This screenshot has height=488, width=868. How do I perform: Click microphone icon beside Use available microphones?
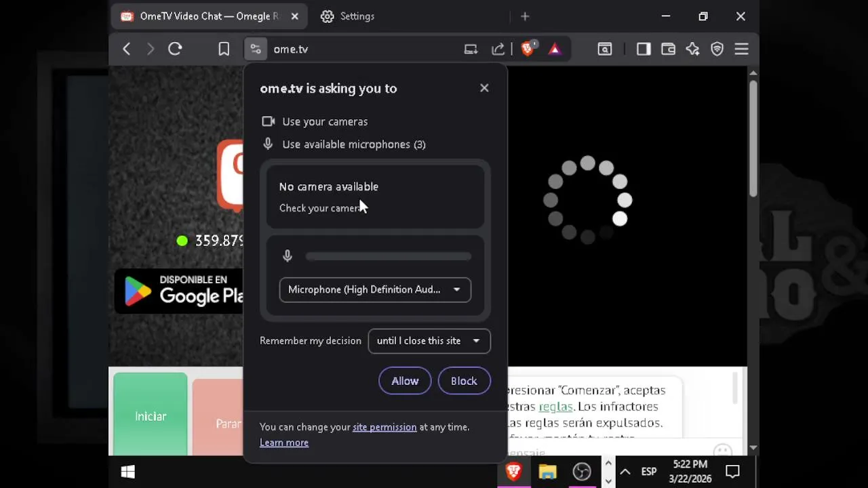[x=268, y=144]
